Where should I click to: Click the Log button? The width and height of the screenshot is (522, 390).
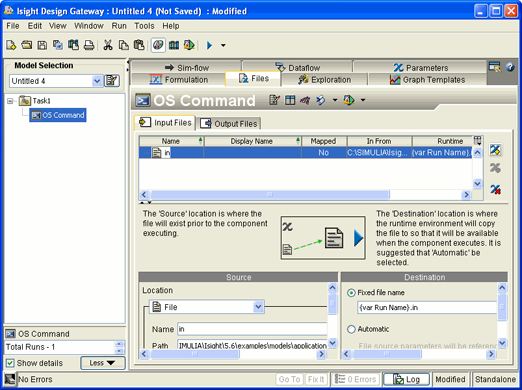(x=406, y=379)
